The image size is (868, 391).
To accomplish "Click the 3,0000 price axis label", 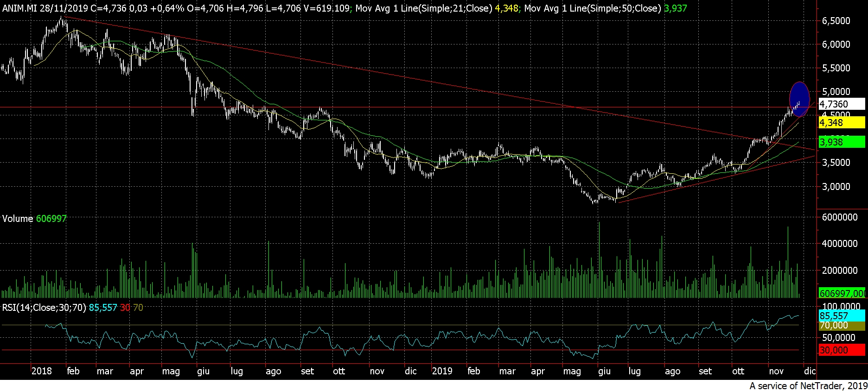I will 836,187.
